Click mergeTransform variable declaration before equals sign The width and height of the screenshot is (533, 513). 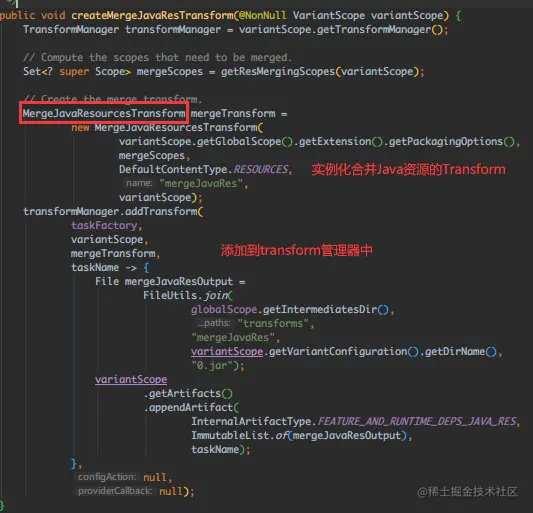[x=233, y=114]
